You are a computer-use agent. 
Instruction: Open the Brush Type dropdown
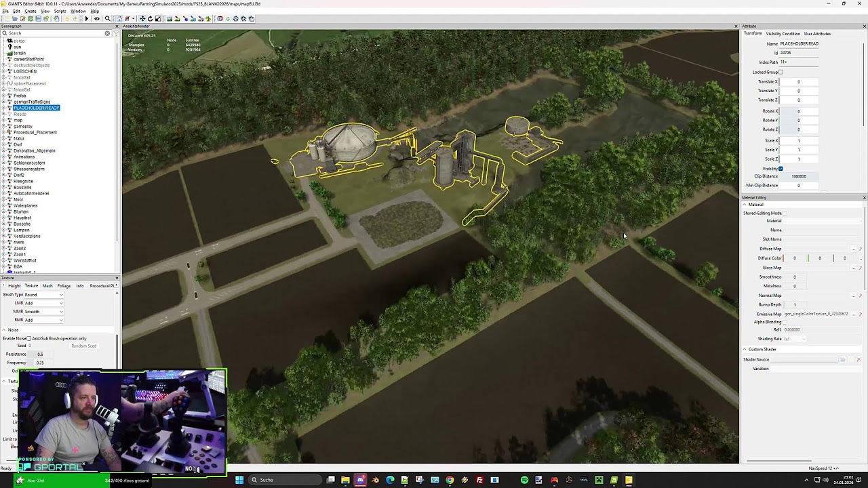pyautogui.click(x=44, y=295)
